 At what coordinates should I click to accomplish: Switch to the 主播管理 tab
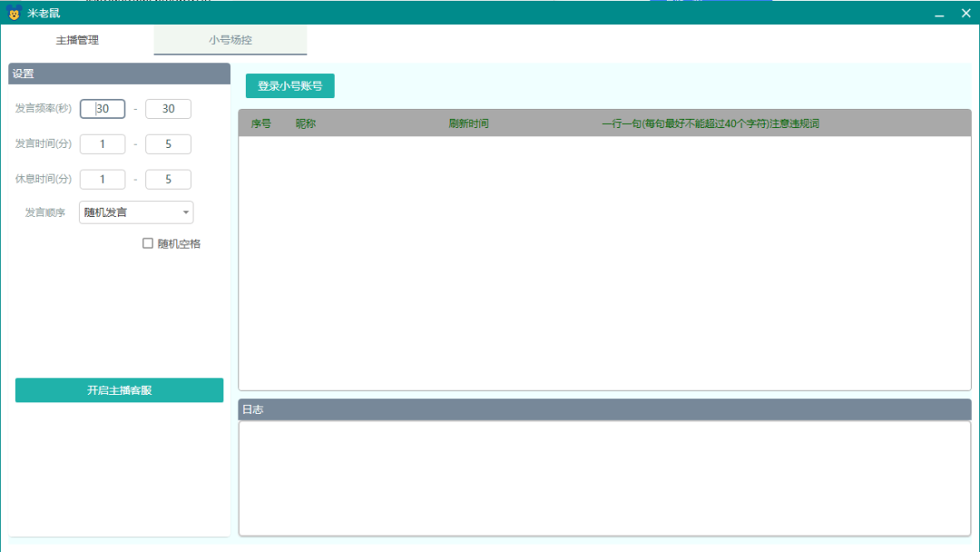[77, 41]
